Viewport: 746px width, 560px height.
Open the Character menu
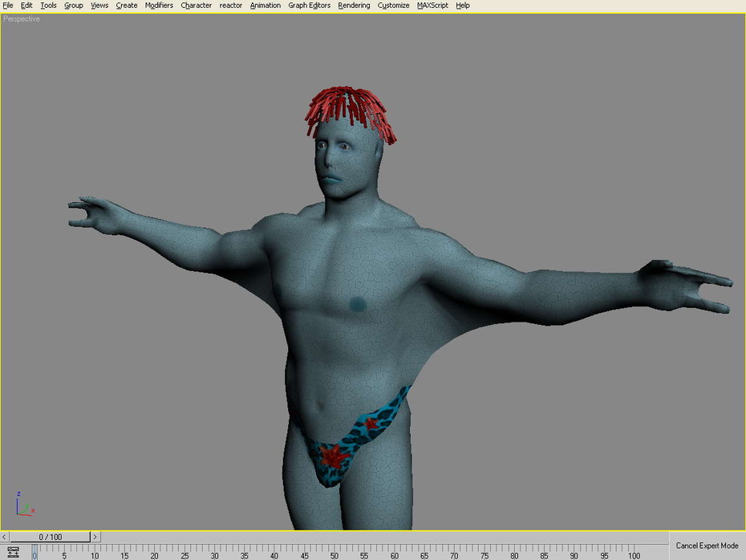point(196,6)
